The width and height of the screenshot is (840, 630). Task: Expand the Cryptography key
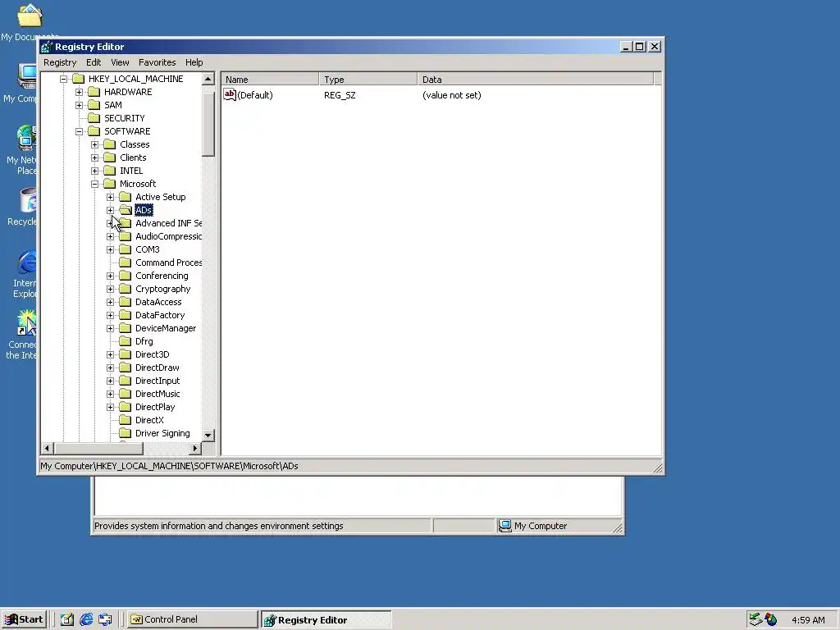111,289
